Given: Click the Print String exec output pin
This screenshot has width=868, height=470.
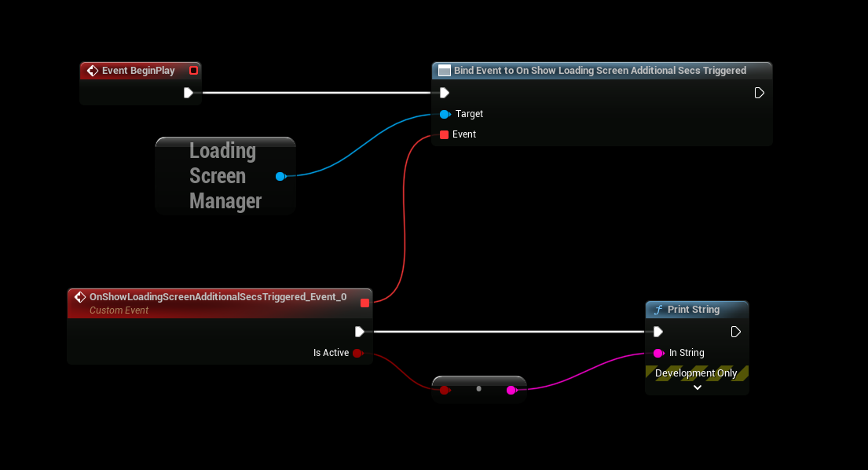Looking at the screenshot, I should [x=735, y=332].
